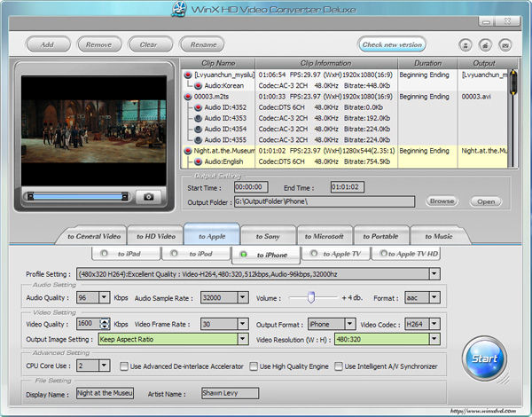The image size is (532, 417).
Task: Click the Clear button
Action: (150, 44)
